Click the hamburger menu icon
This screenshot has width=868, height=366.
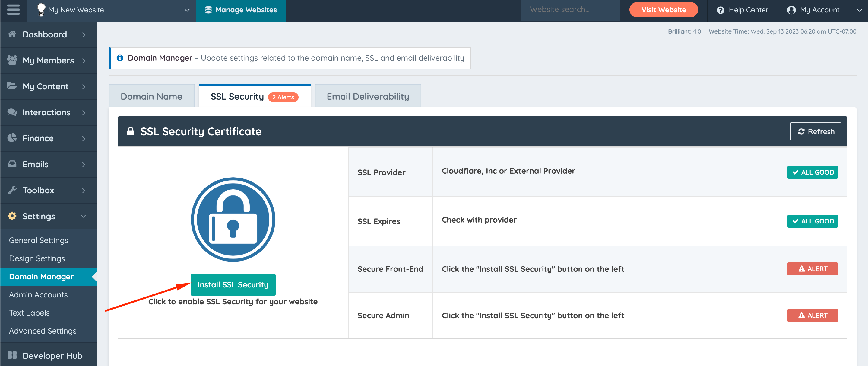click(x=13, y=10)
